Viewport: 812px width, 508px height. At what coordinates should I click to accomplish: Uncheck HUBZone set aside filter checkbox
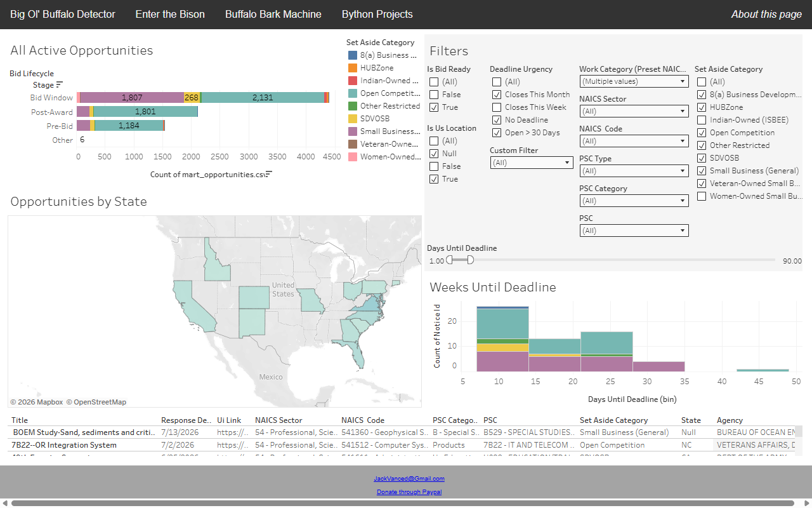click(x=702, y=107)
